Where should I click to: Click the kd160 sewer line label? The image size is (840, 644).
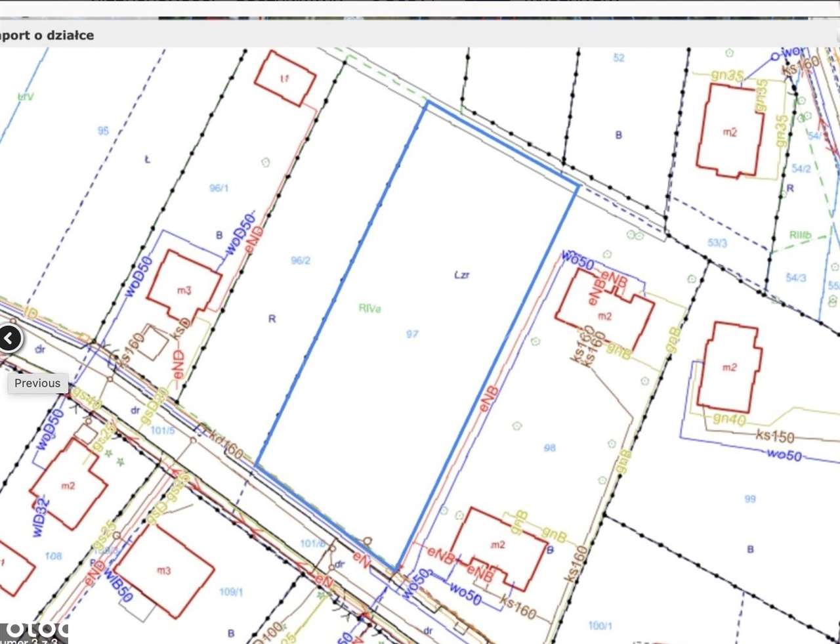tap(226, 446)
